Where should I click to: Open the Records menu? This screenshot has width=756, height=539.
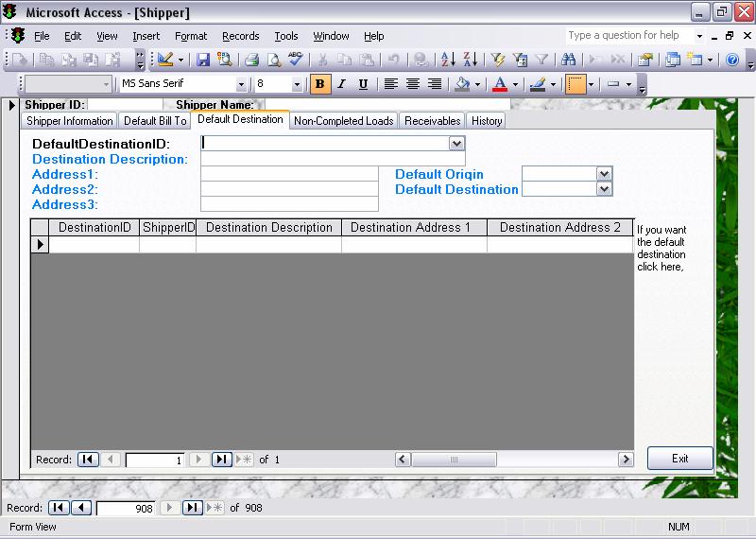[x=240, y=36]
